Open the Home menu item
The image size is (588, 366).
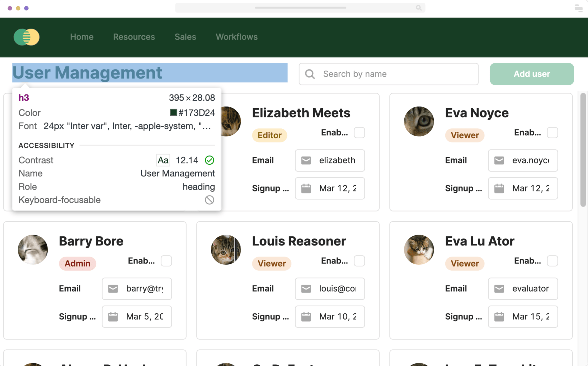pyautogui.click(x=82, y=37)
